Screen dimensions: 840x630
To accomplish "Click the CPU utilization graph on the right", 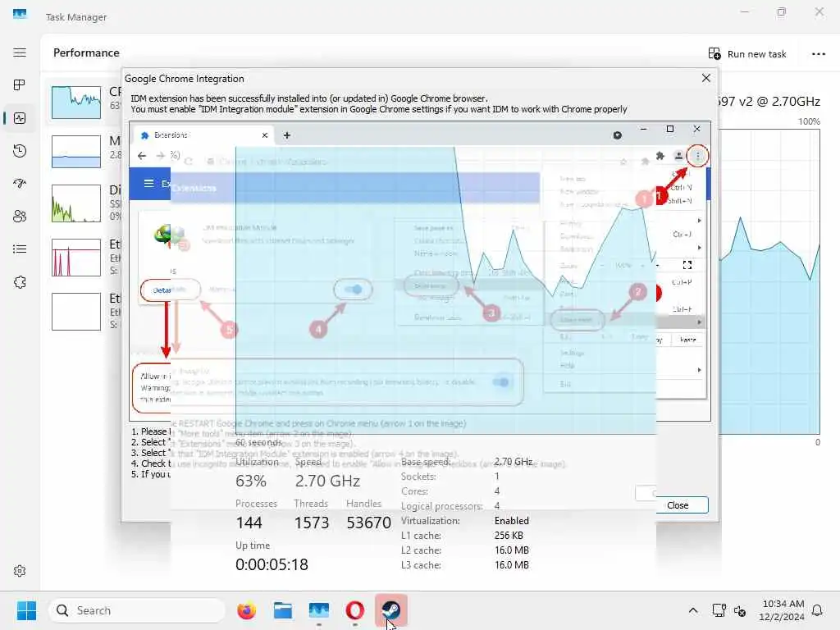I will [x=769, y=281].
